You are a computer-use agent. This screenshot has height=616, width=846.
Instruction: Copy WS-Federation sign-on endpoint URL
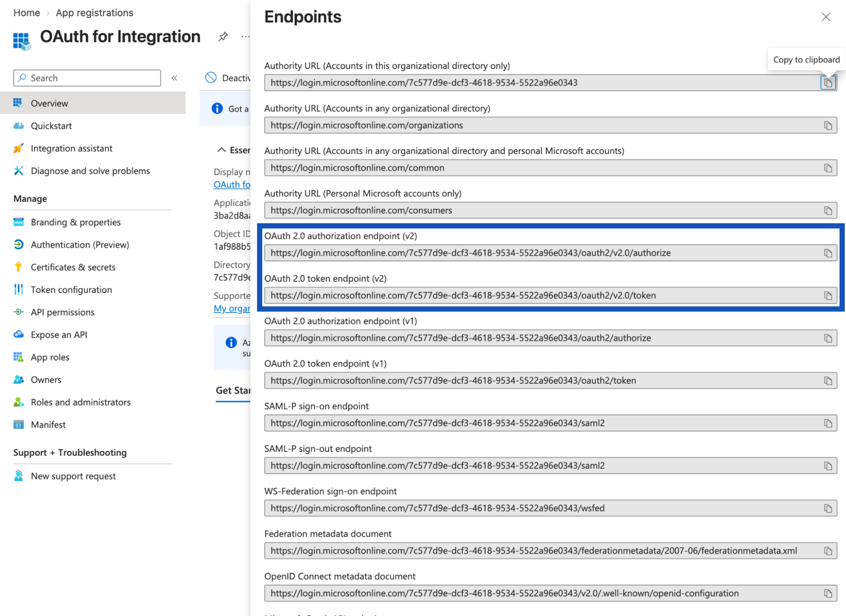click(828, 508)
